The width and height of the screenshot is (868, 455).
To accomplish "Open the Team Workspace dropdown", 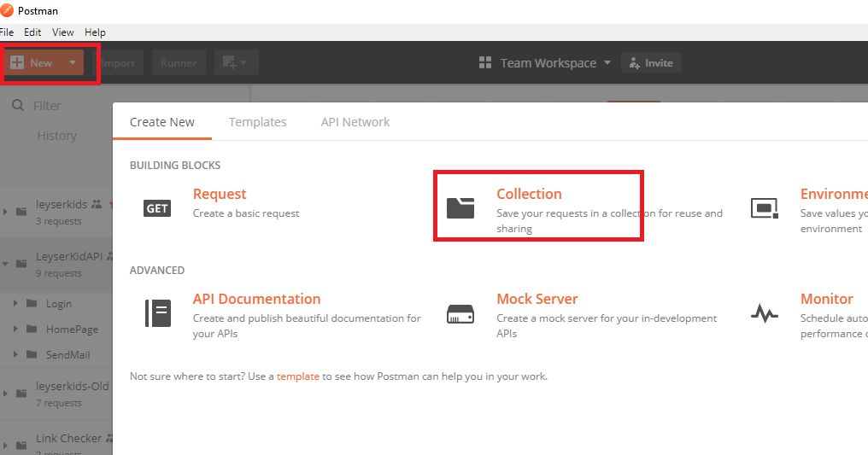I will [555, 63].
